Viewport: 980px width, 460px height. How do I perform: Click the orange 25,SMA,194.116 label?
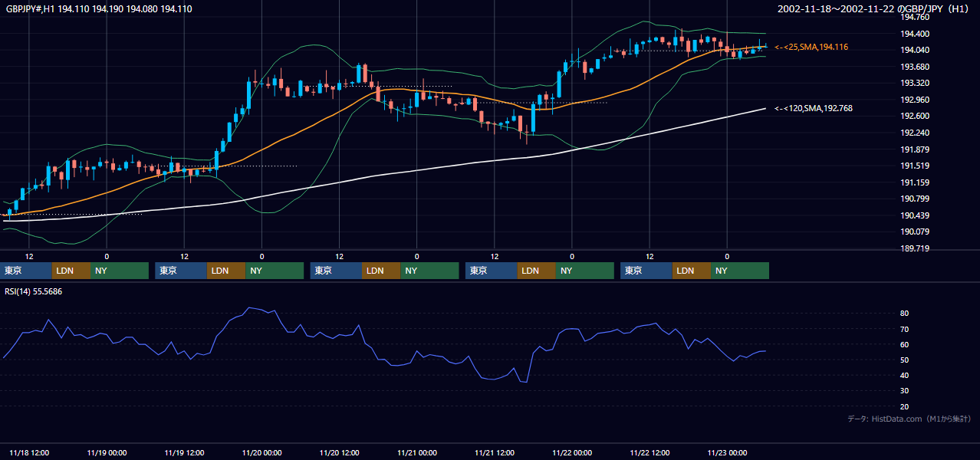pyautogui.click(x=811, y=48)
